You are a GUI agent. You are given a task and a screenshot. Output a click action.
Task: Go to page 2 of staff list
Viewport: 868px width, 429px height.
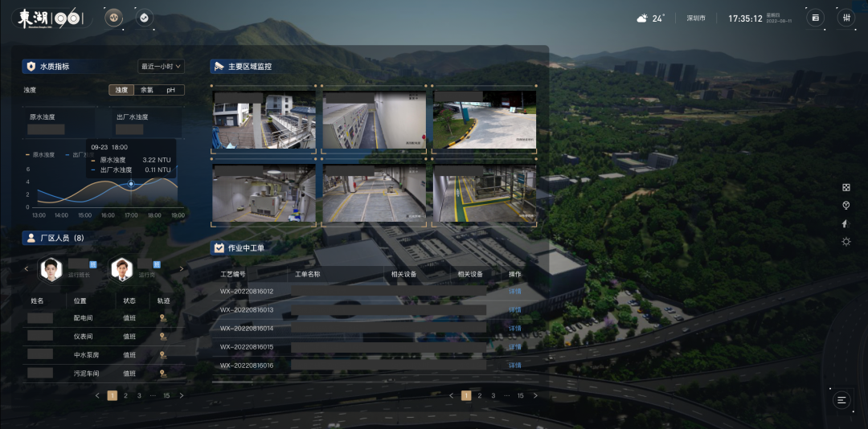(x=126, y=395)
